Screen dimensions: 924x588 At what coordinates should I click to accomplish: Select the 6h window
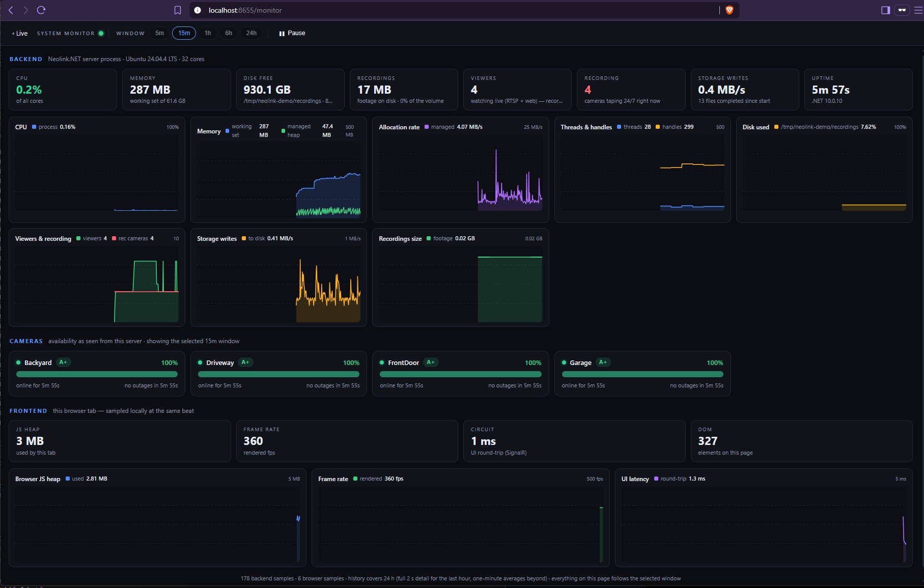pyautogui.click(x=229, y=33)
